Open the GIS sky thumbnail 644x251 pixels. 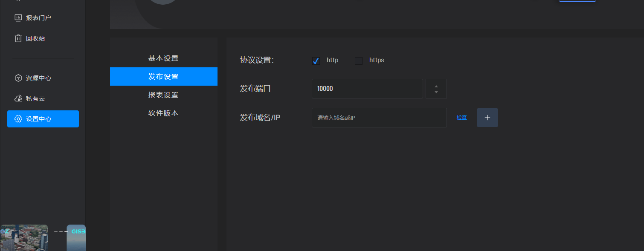[x=76, y=237]
